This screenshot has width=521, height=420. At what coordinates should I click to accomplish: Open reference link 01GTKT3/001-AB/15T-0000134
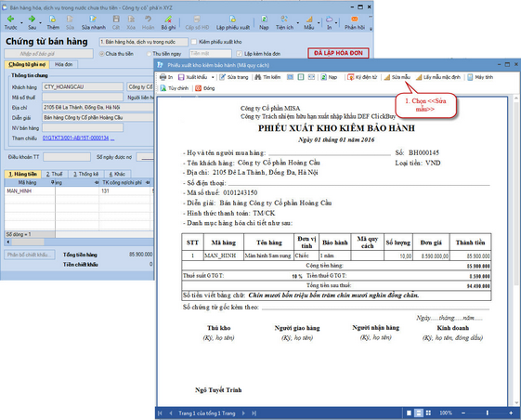(x=75, y=138)
